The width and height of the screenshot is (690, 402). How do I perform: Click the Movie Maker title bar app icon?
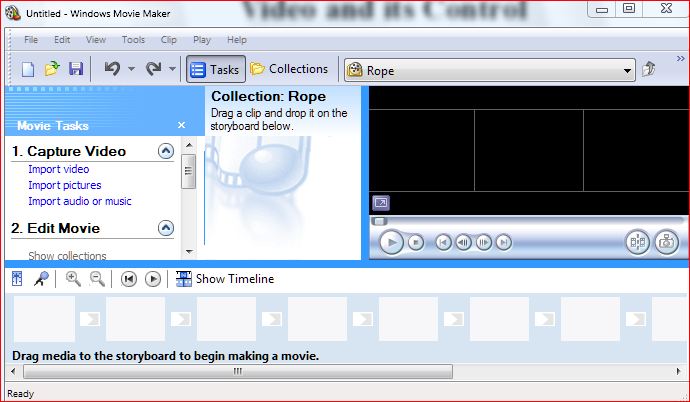pos(13,13)
